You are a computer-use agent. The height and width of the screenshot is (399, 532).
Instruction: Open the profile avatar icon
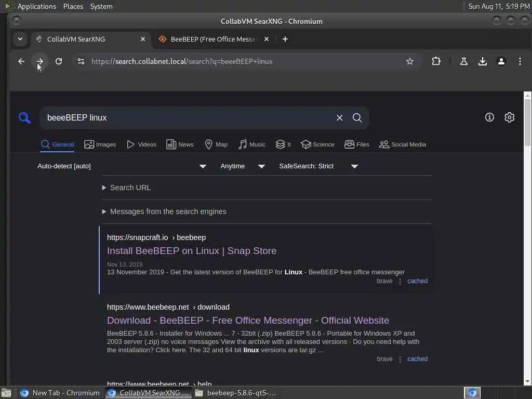501,61
